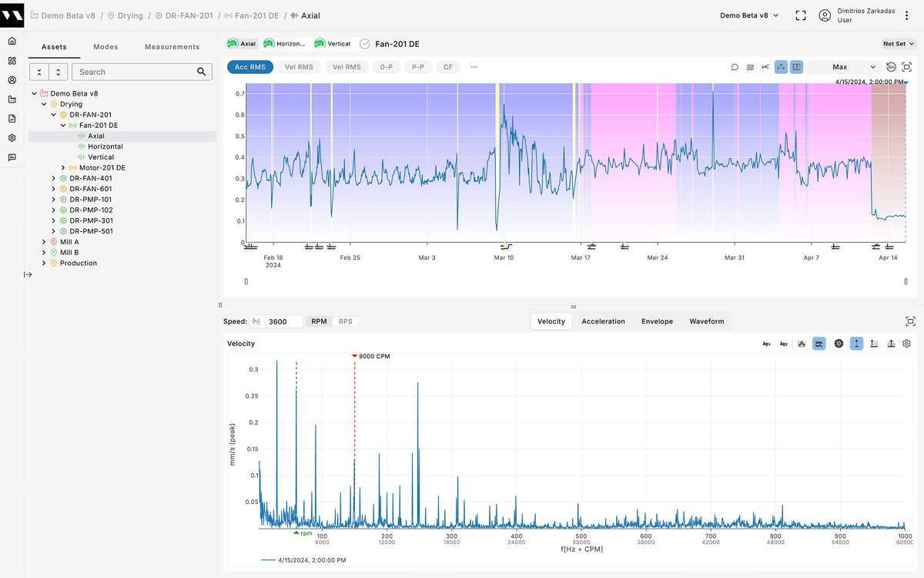Toggle the highlighted cursor-axis icon in trend toolbar
924x578 pixels.
click(781, 67)
